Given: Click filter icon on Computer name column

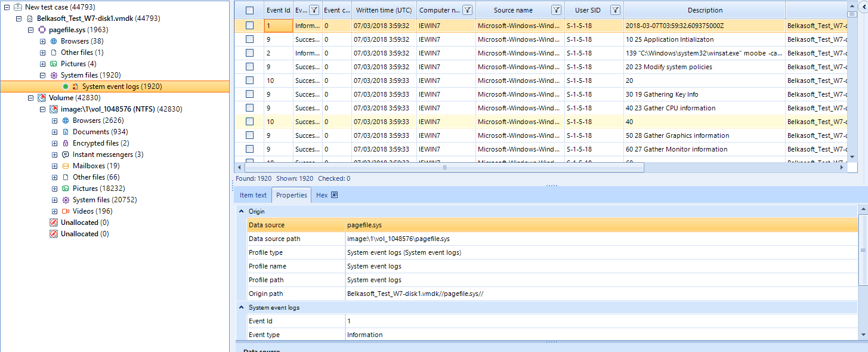Looking at the screenshot, I should click(x=467, y=10).
